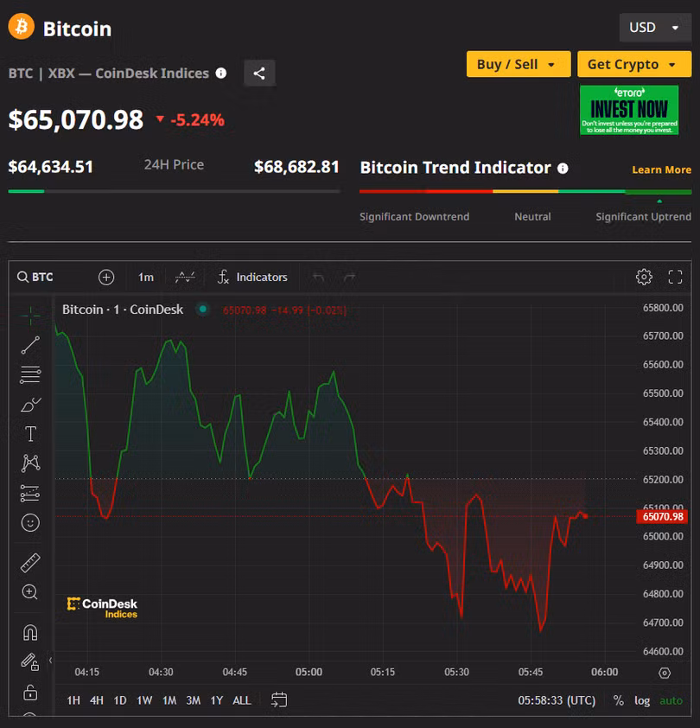This screenshot has width=700, height=728.
Task: Enter fullscreen chart mode
Action: pyautogui.click(x=676, y=277)
